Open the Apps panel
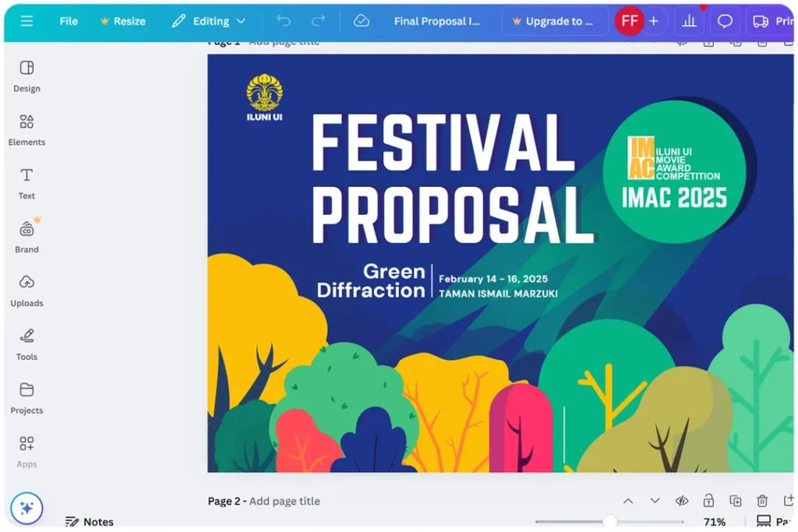Viewport: 798px width, 532px height. click(x=26, y=452)
